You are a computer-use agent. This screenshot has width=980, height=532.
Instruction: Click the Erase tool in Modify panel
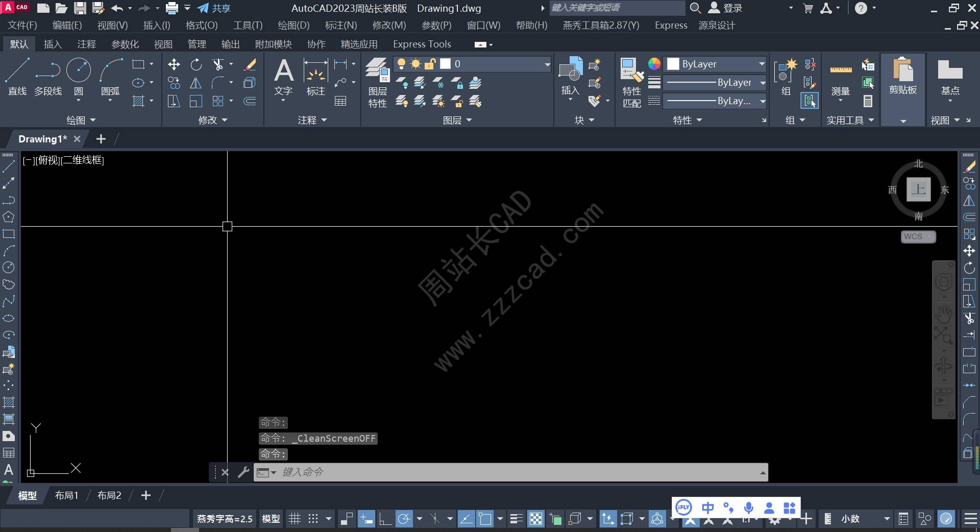click(x=250, y=64)
